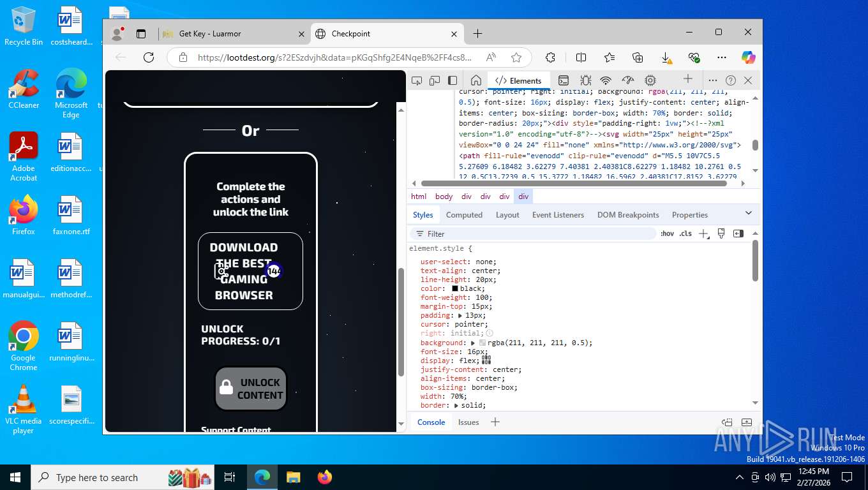868x490 pixels.
Task: Expand the background shorthand property
Action: (474, 343)
